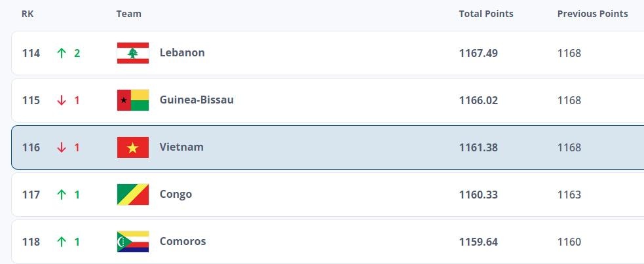Click Comoros' green up arrow

(62, 242)
